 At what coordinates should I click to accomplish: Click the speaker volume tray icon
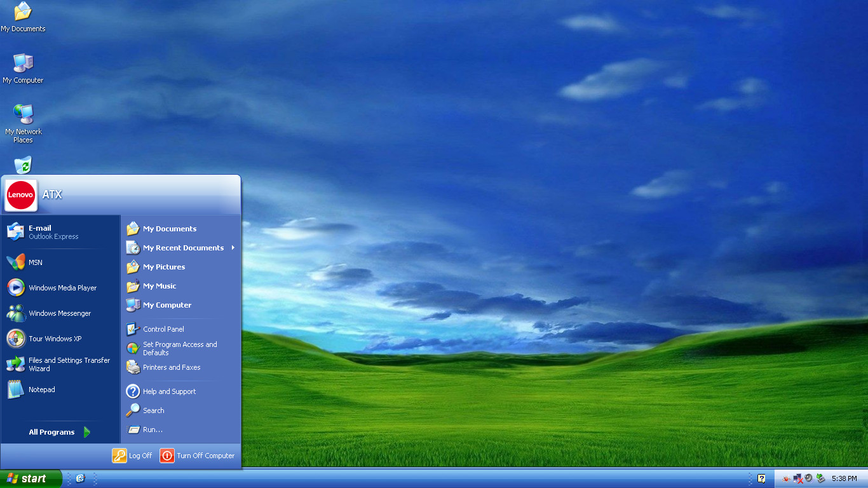click(x=809, y=478)
